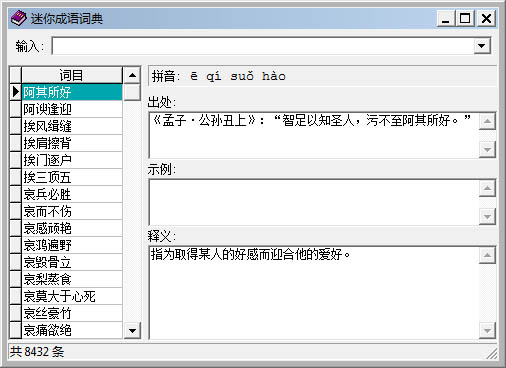Minimize the 迷你成语词典 window

(446, 18)
